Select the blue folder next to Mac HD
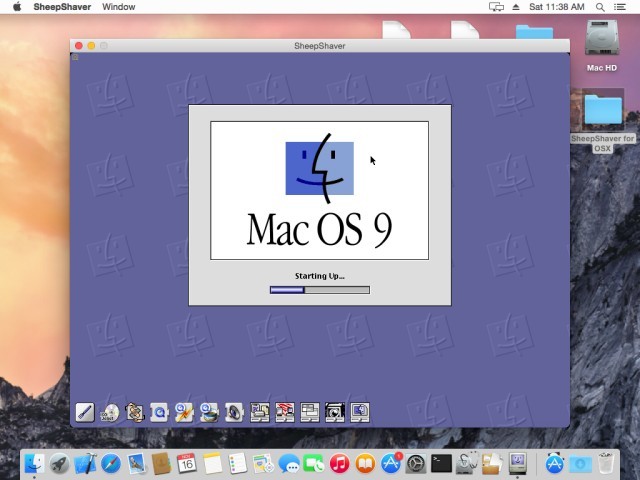Screen dimensions: 640x480 pos(534,32)
